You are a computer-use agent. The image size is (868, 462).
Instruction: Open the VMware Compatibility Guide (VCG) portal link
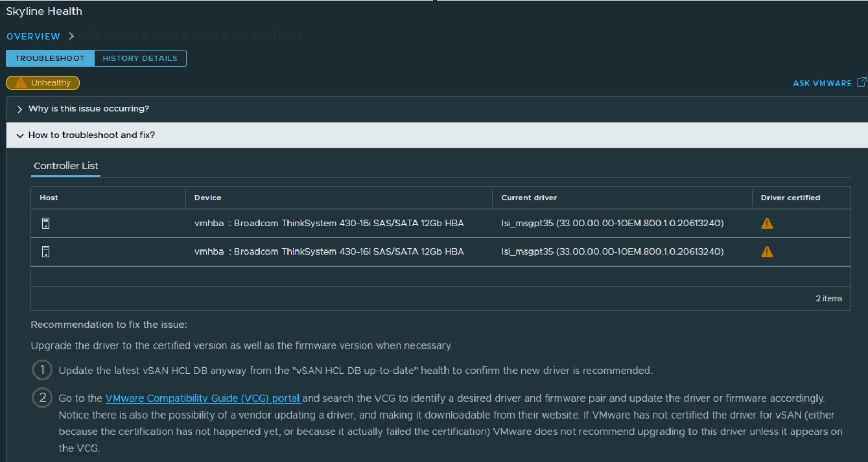[x=203, y=398]
